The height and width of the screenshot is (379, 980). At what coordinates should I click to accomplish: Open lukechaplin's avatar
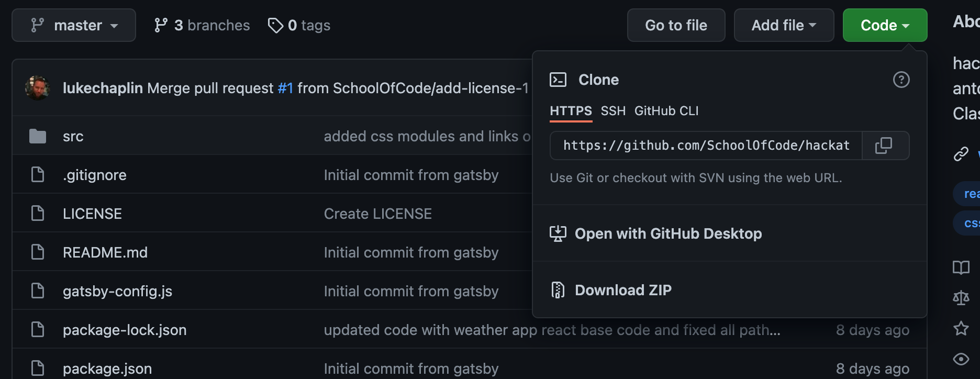click(38, 88)
